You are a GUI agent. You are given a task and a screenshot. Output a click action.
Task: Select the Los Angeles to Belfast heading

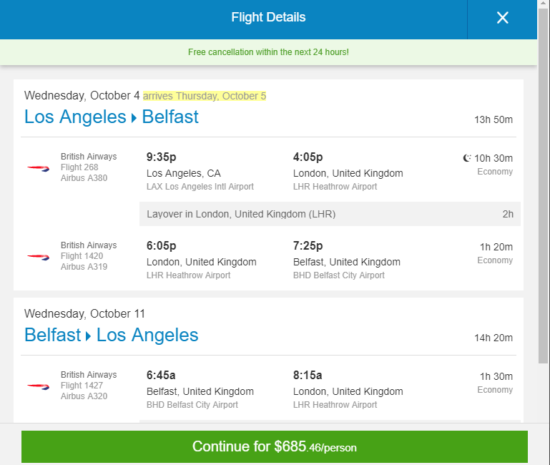click(x=111, y=117)
